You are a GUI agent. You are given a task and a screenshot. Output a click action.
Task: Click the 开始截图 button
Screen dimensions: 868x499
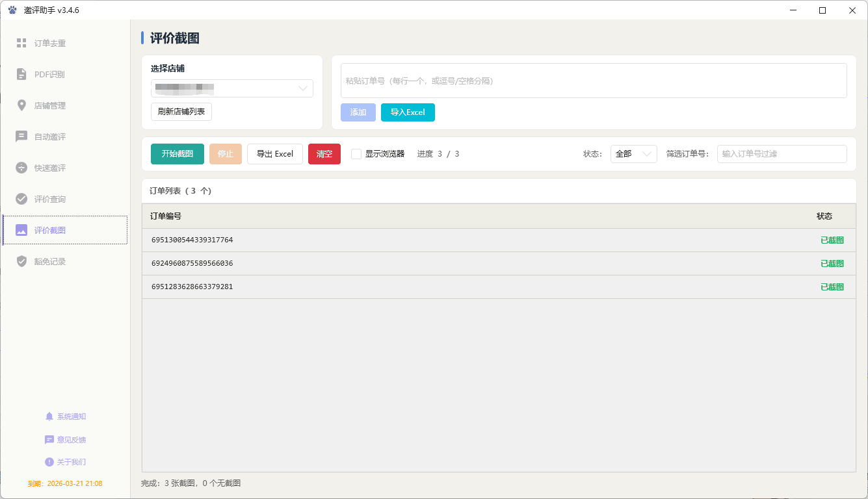(178, 154)
